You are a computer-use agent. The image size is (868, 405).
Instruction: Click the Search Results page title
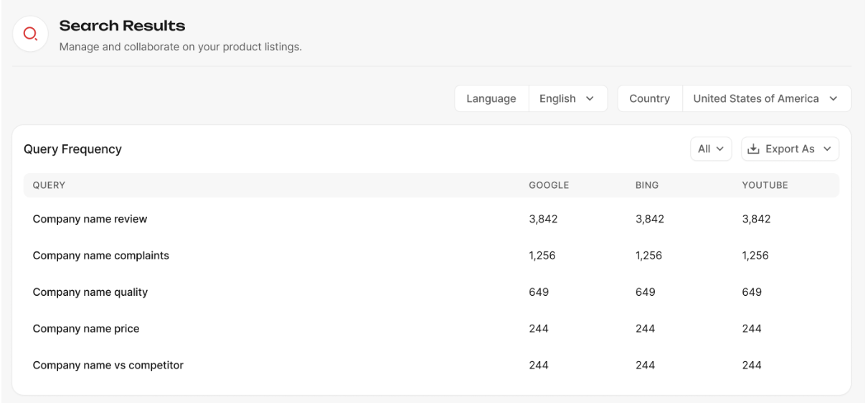coord(122,26)
